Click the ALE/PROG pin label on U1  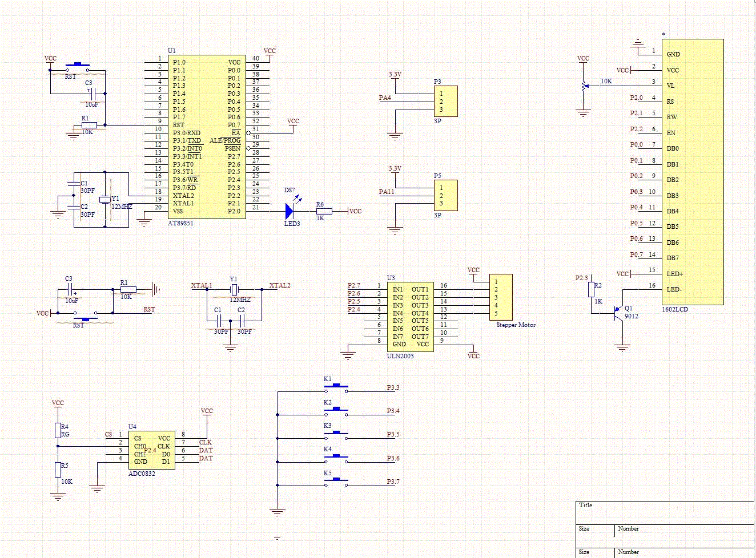tap(225, 140)
